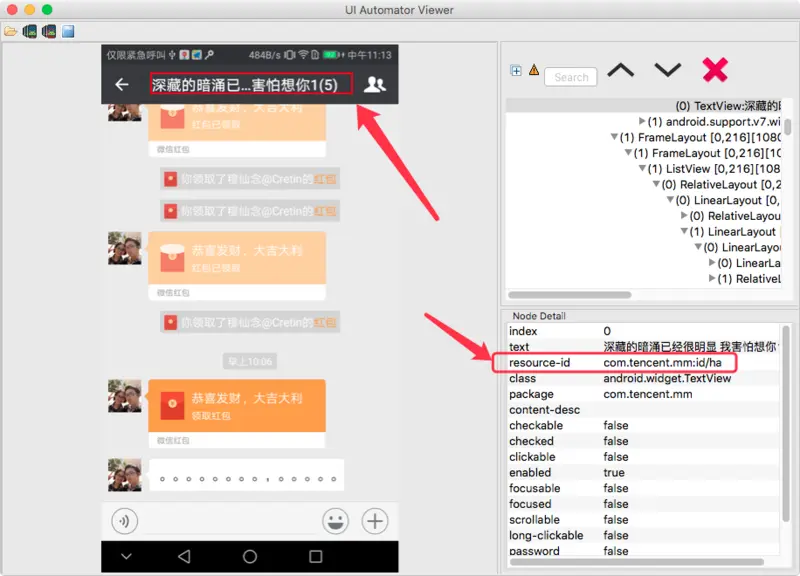Select the class value android.widget.TextView
800x576 pixels.
point(667,378)
